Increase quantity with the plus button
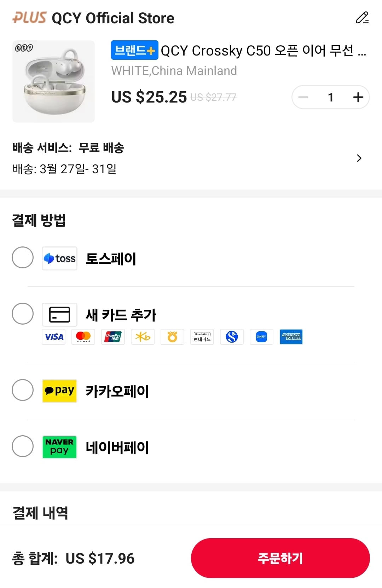 [358, 97]
